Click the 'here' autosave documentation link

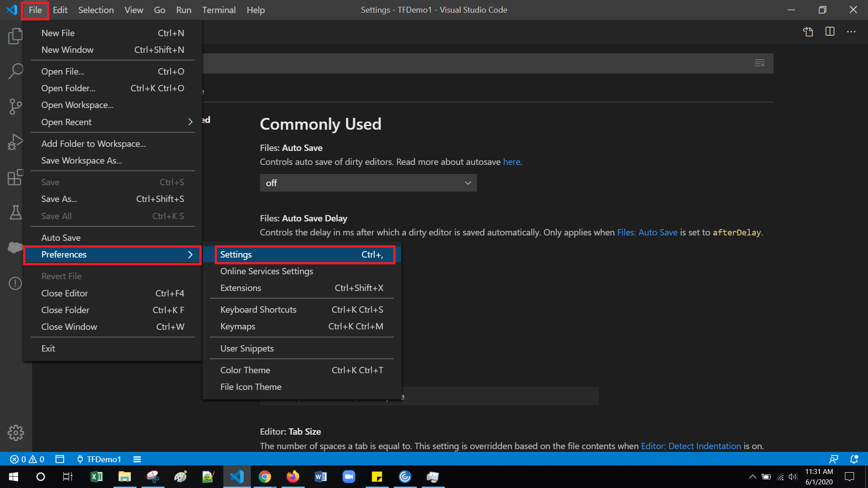click(511, 162)
